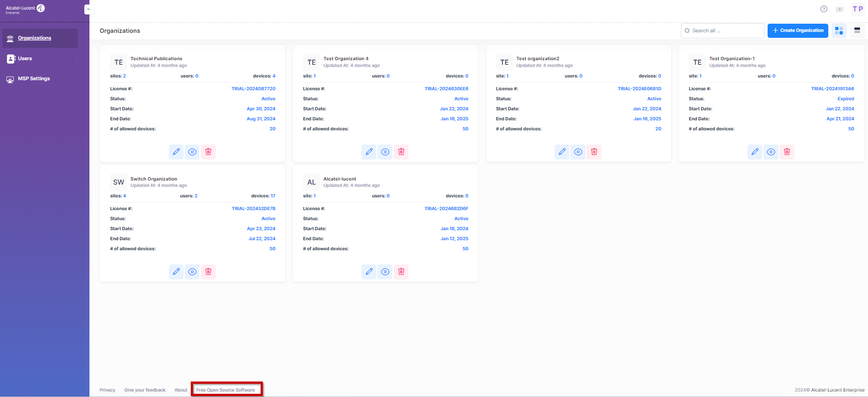Image resolution: width=868 pixels, height=397 pixels.
Task: Click the Test Organization-1 title
Action: [x=732, y=59]
